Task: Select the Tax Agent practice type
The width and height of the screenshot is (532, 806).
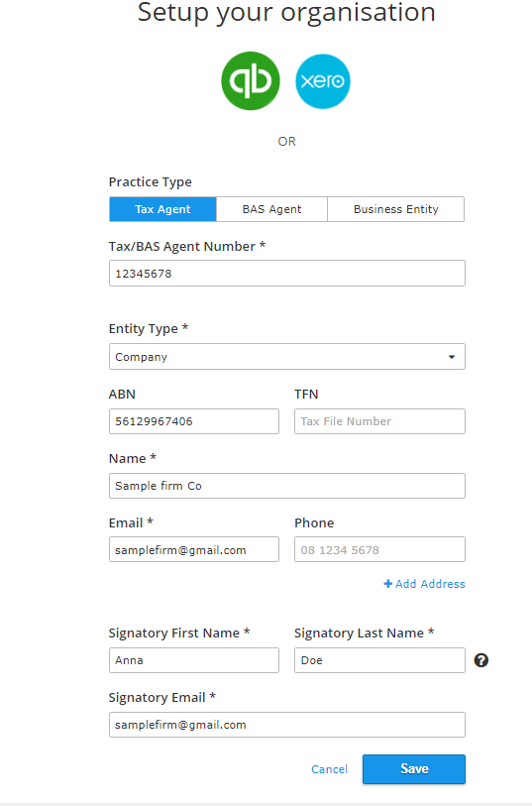Action: tap(162, 209)
